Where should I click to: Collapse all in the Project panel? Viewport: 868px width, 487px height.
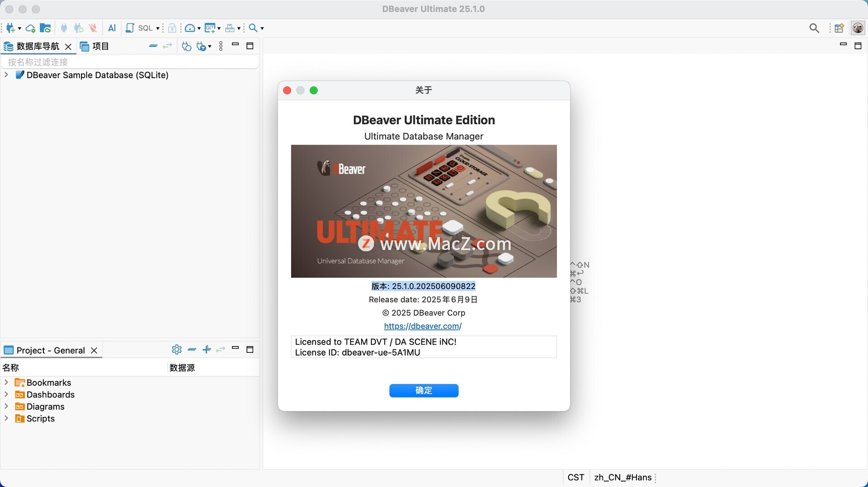tap(192, 350)
